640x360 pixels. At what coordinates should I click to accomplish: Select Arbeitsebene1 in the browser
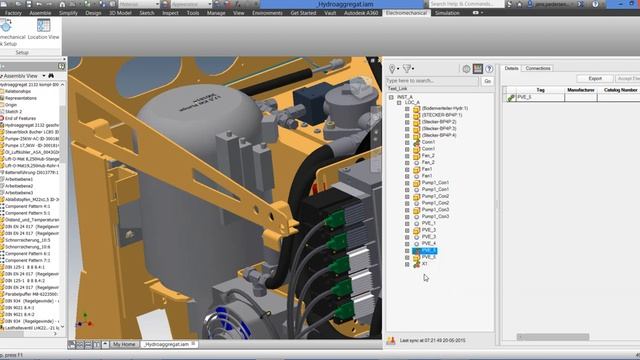[x=18, y=179]
